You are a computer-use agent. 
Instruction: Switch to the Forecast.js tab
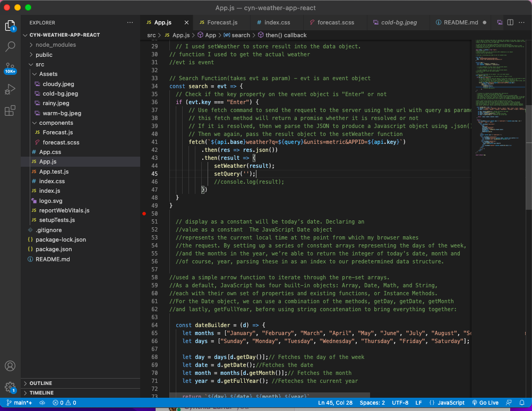coord(221,23)
